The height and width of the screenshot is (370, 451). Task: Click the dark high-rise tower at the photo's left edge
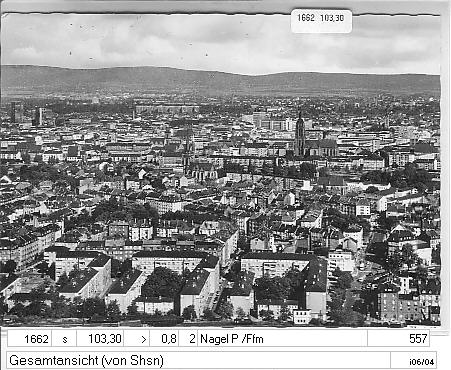pos(17,112)
